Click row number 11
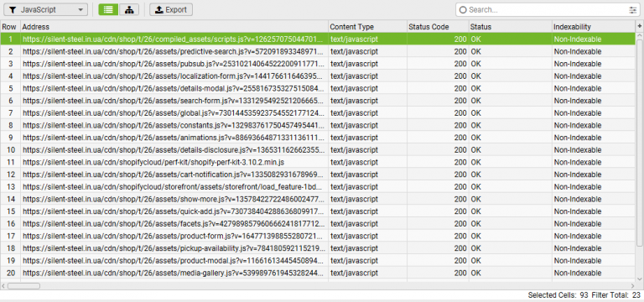The height and width of the screenshot is (302, 644). [10, 162]
